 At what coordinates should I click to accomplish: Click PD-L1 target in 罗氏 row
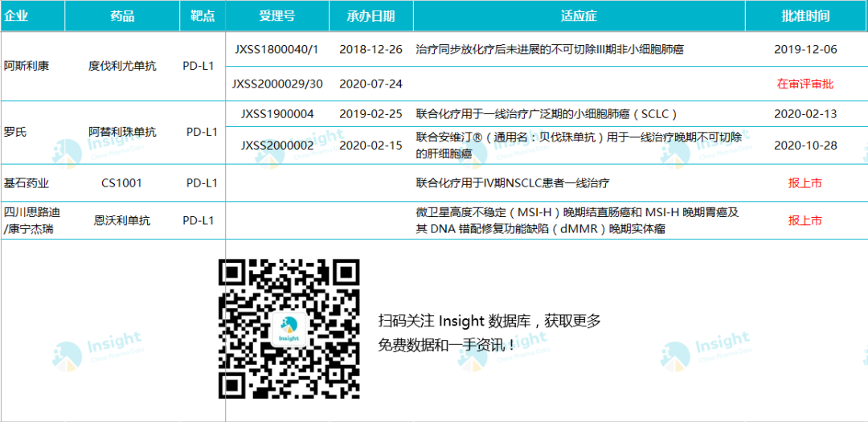[202, 133]
